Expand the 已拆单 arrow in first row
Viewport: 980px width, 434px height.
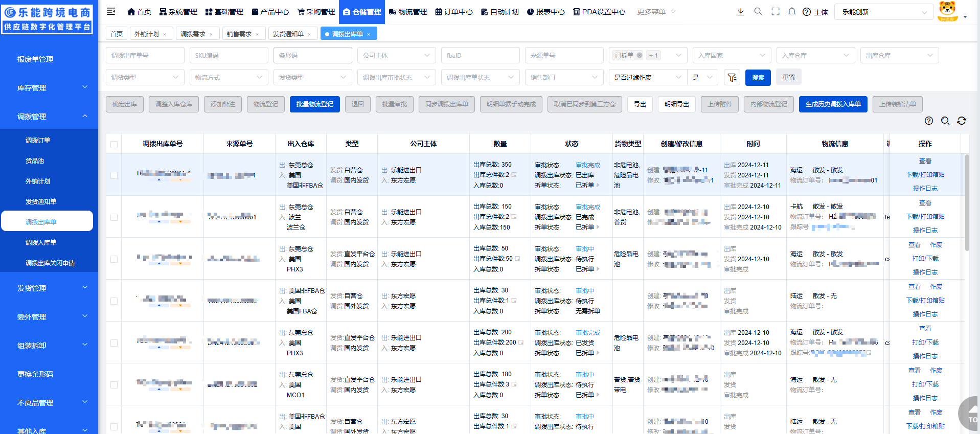[598, 185]
